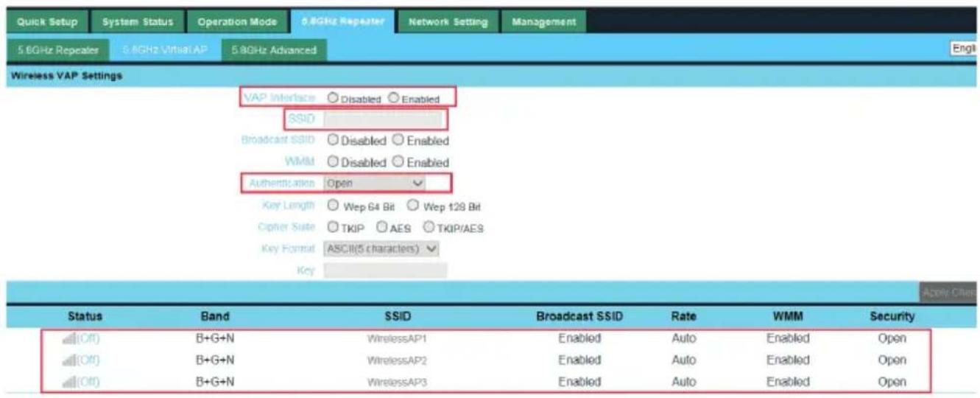The width and height of the screenshot is (980, 398).
Task: Click the Wireless VAP Settings heading
Action: (x=68, y=75)
